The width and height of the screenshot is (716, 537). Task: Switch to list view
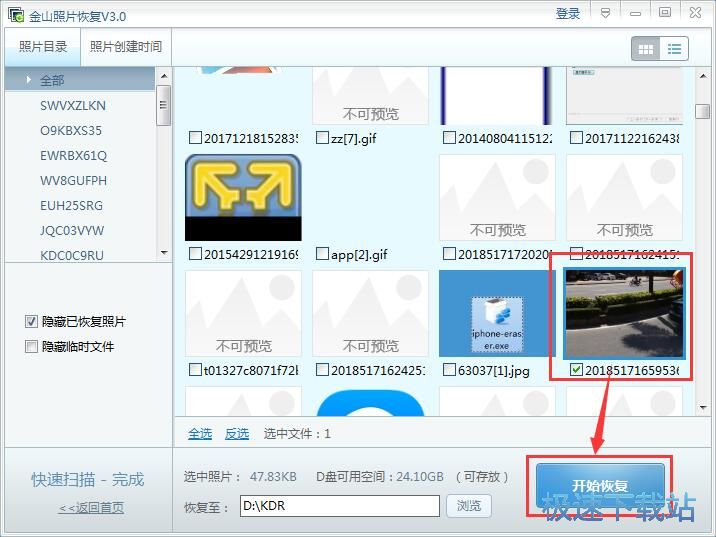coord(674,48)
